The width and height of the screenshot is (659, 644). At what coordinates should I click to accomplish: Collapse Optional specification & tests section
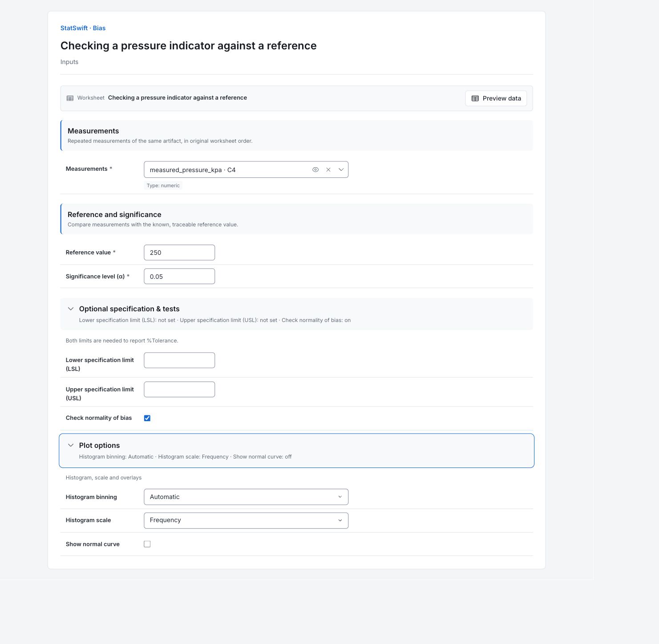click(x=296, y=314)
